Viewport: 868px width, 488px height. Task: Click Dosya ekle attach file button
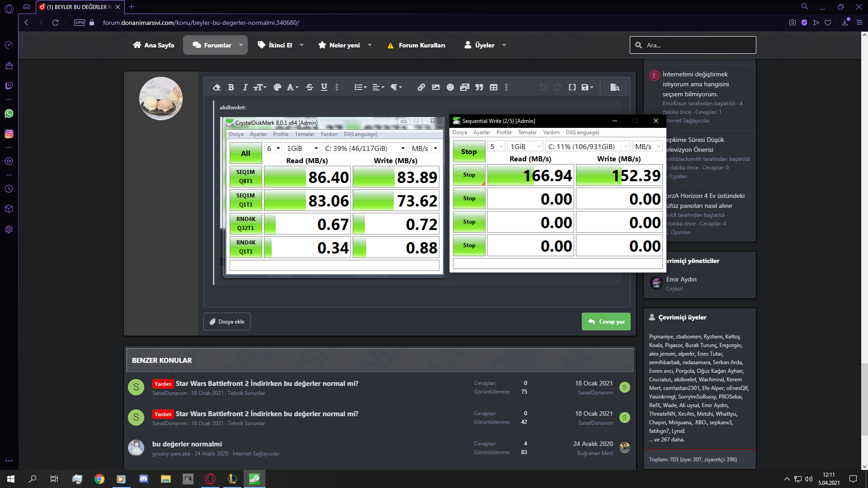point(227,322)
